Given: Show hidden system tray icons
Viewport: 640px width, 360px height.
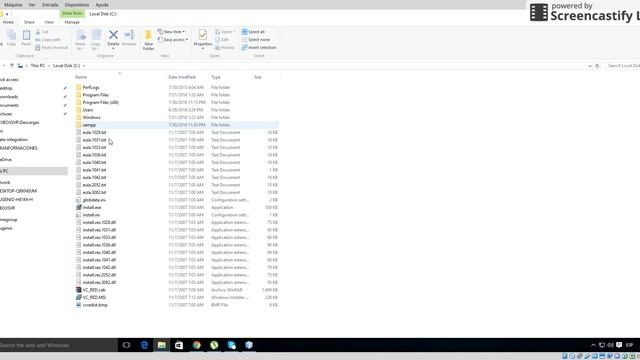Looking at the screenshot, I should click(593, 345).
